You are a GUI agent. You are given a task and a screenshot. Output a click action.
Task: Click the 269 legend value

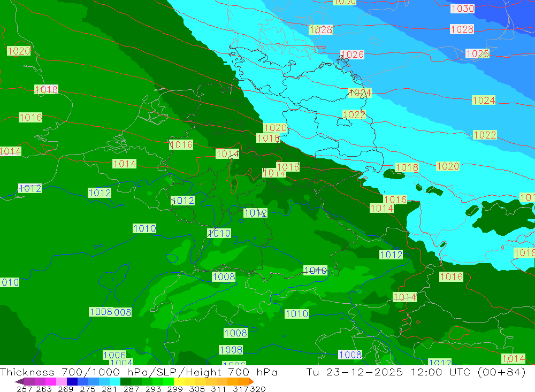(65, 389)
